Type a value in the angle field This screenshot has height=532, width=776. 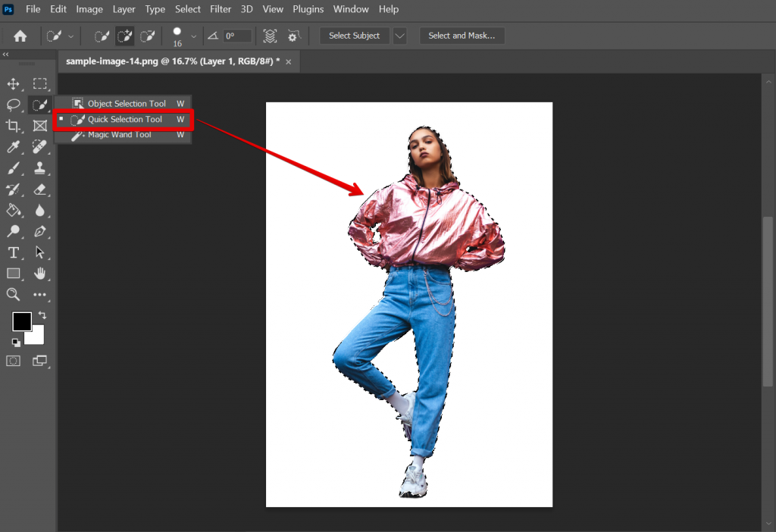click(237, 35)
